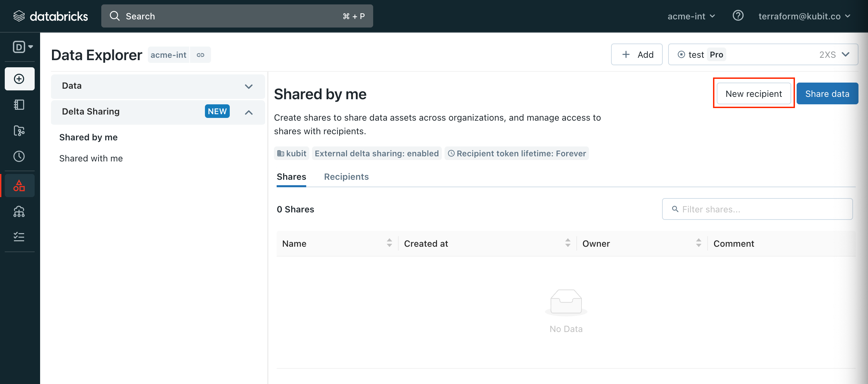Switch to the Recipients tab
868x384 pixels.
346,177
